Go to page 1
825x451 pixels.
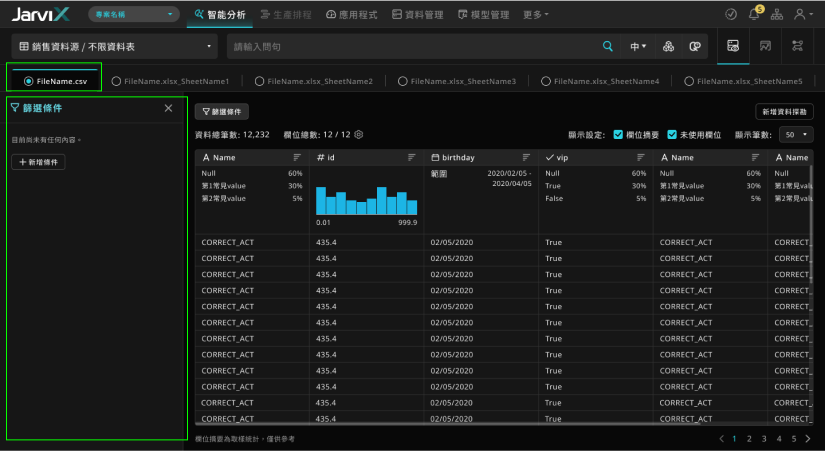point(735,438)
